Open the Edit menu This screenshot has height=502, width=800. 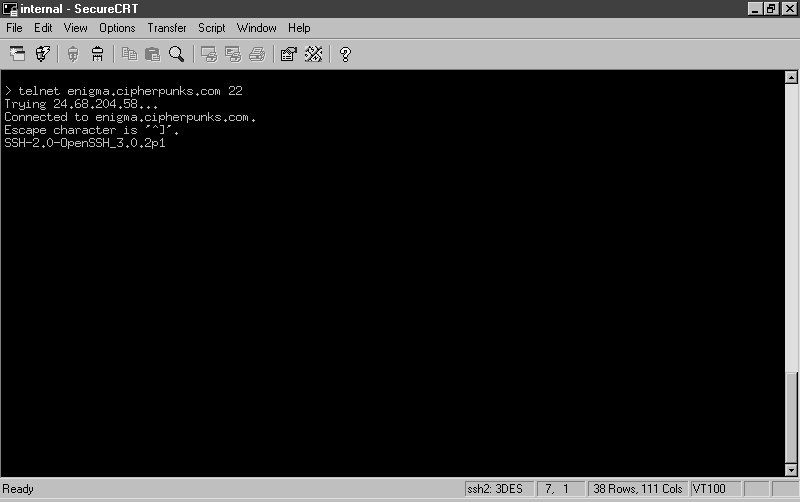pyautogui.click(x=43, y=28)
